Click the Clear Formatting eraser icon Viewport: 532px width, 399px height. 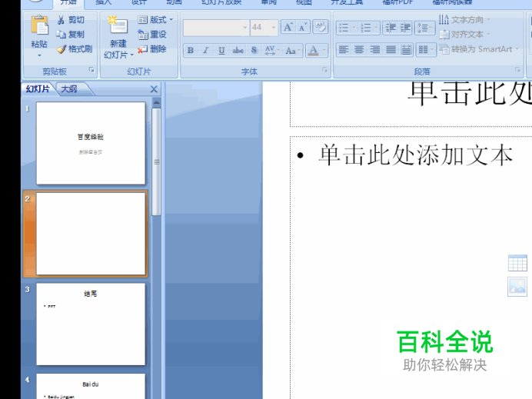[320, 27]
